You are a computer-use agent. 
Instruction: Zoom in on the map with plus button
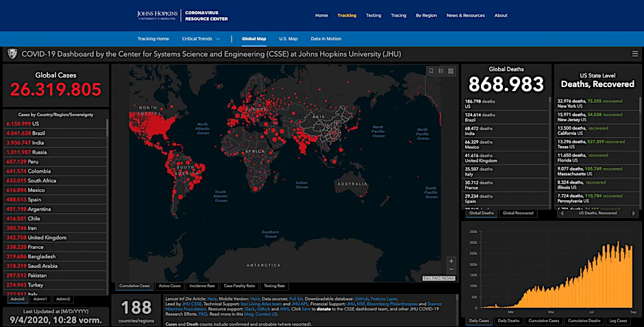[451, 261]
